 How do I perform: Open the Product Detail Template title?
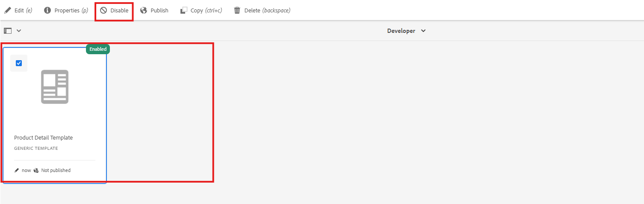tap(43, 138)
